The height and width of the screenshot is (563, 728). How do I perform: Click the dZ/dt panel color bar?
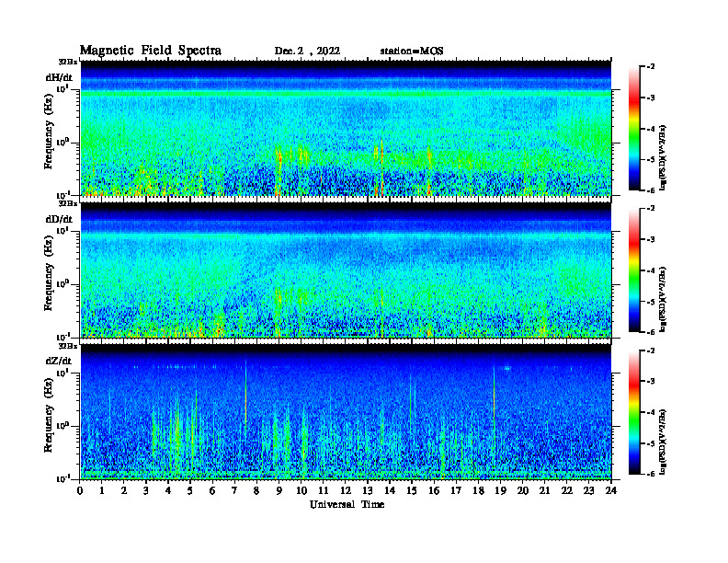[x=634, y=412]
